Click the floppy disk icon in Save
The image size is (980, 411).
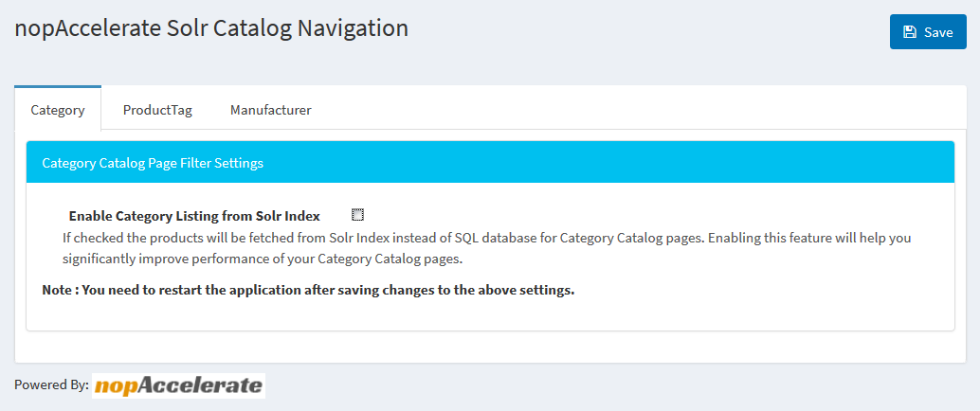click(910, 32)
